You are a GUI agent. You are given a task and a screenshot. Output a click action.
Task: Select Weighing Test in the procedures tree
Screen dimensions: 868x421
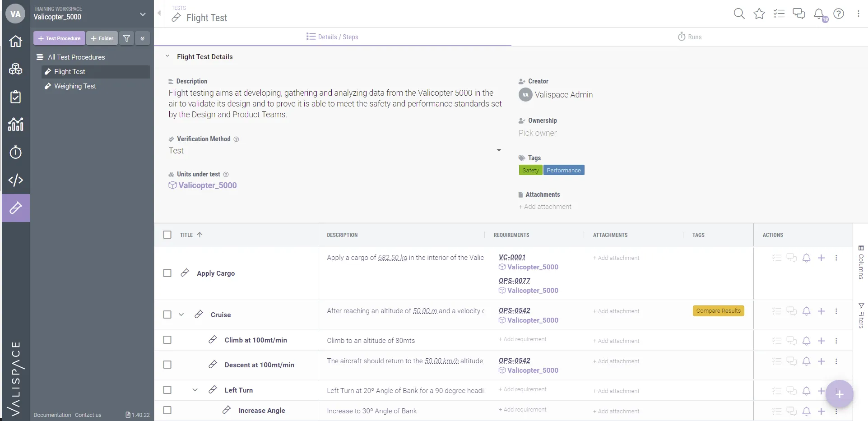[75, 86]
